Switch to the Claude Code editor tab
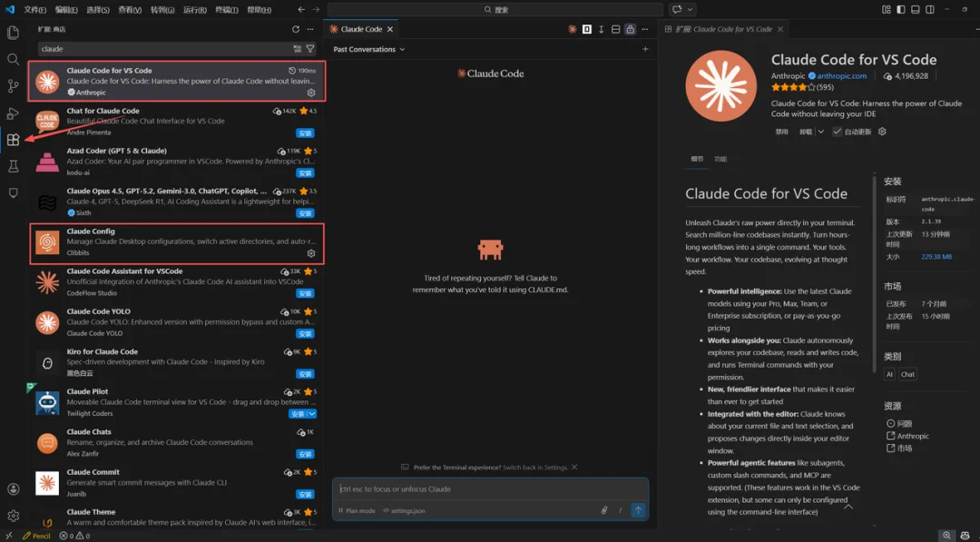 point(360,29)
